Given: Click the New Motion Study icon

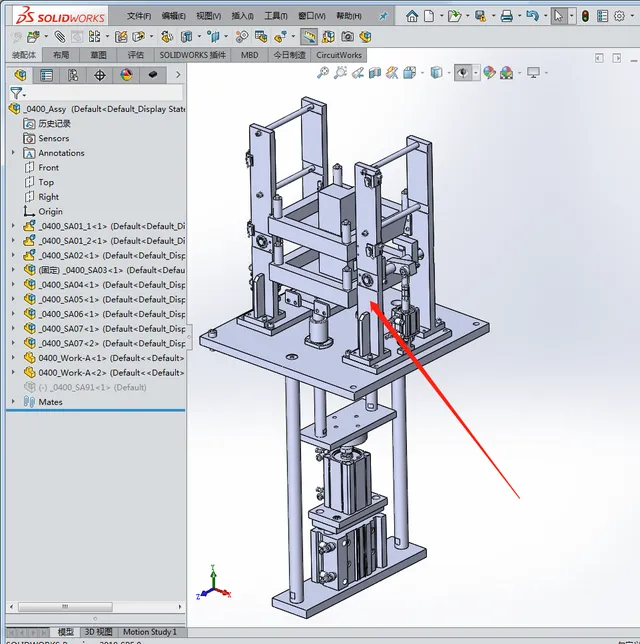Looking at the screenshot, I should coord(242,37).
